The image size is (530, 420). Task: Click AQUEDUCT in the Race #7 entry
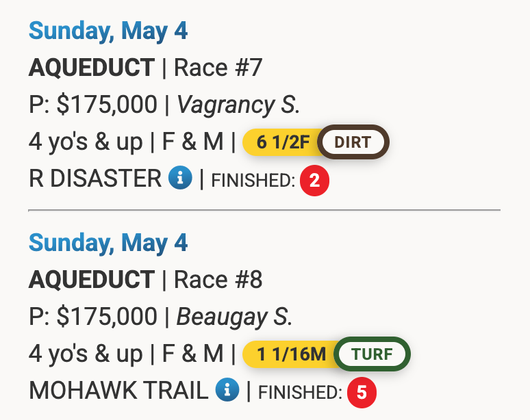pyautogui.click(x=92, y=68)
